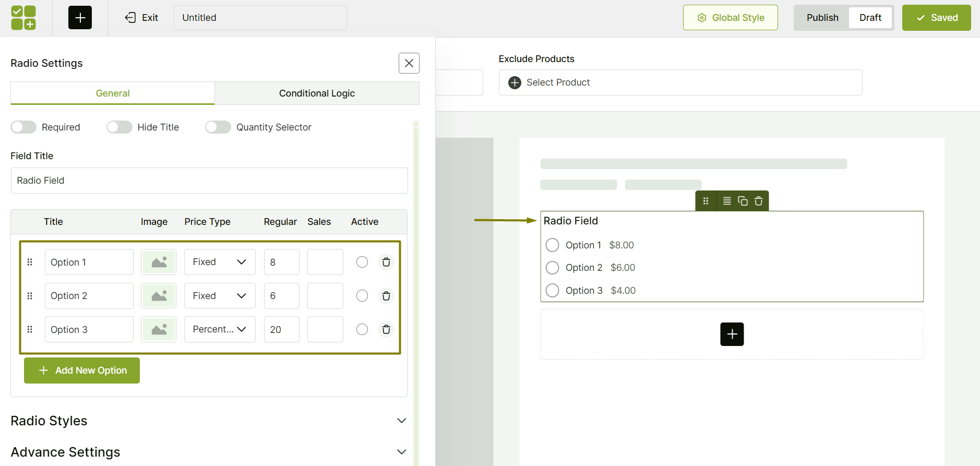
Task: Expand the Radio Styles section
Action: [401, 421]
